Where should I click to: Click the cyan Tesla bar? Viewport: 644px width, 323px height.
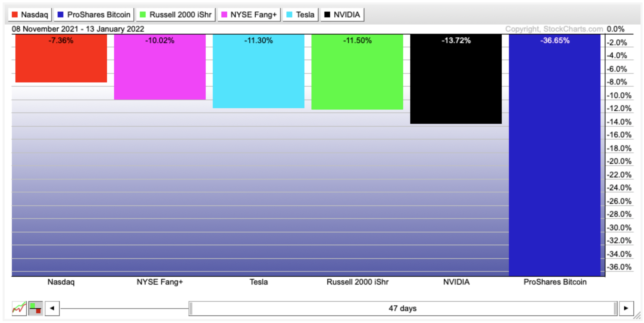(258, 71)
